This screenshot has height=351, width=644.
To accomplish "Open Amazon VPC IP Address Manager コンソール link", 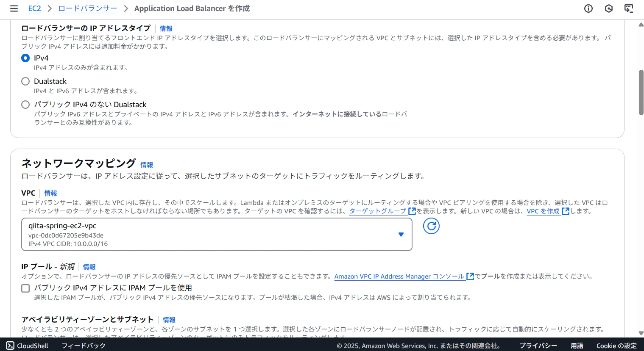I will pos(399,276).
